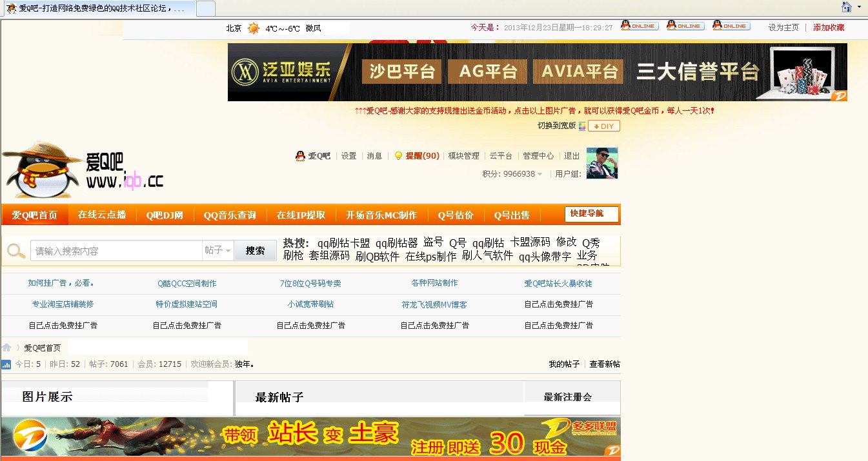Click hot search term 在线ps制作

point(430,256)
